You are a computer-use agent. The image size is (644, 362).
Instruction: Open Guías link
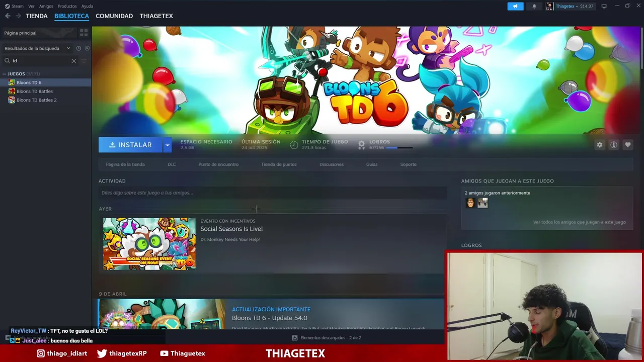coord(372,164)
